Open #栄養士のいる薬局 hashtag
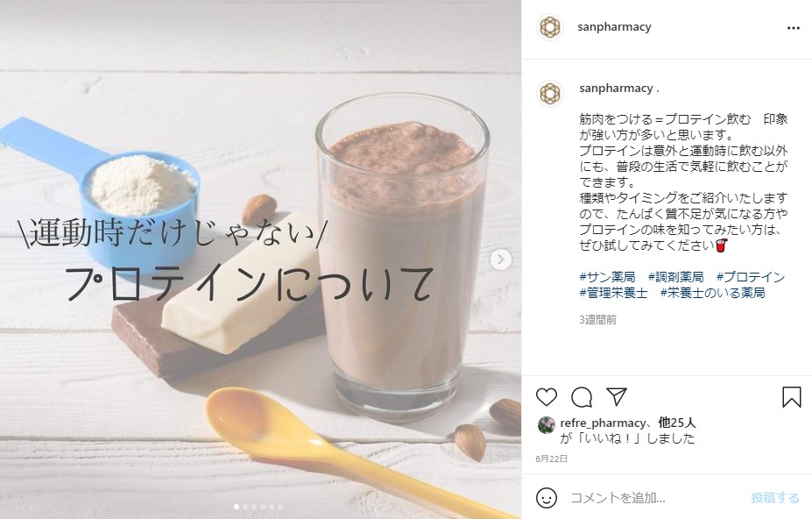 712,293
